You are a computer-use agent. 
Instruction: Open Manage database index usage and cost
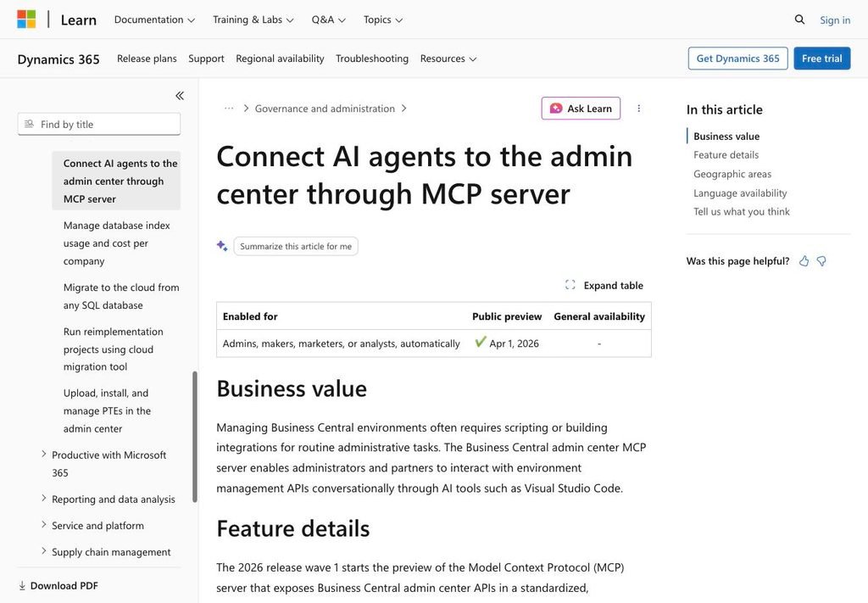[116, 243]
